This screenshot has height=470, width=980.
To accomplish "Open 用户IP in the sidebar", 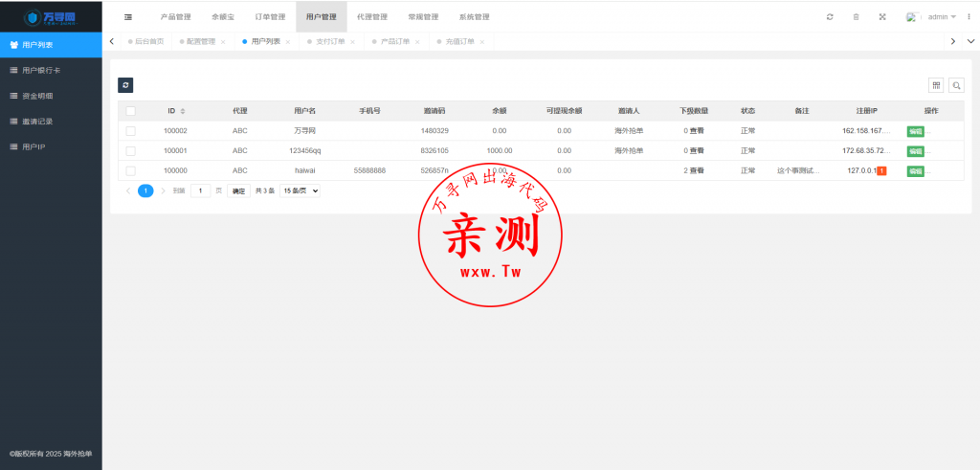I will pos(51,146).
